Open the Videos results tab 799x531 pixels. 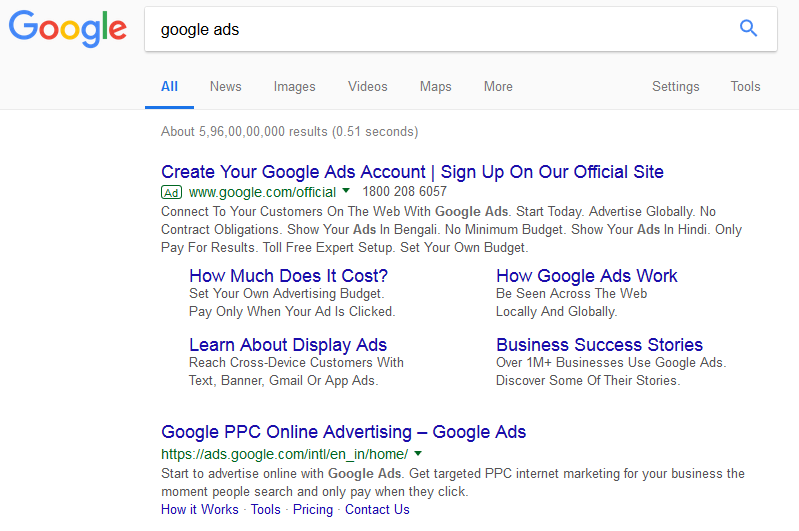coord(367,87)
